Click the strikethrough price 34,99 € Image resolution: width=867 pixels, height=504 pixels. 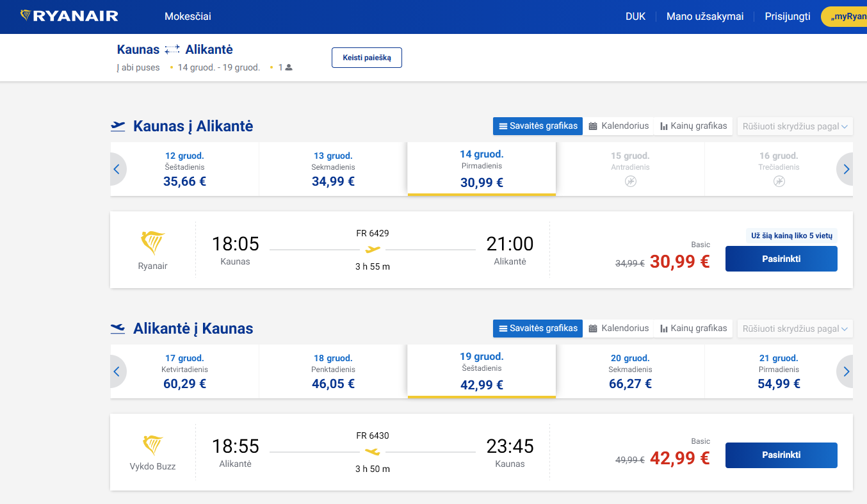pyautogui.click(x=629, y=263)
